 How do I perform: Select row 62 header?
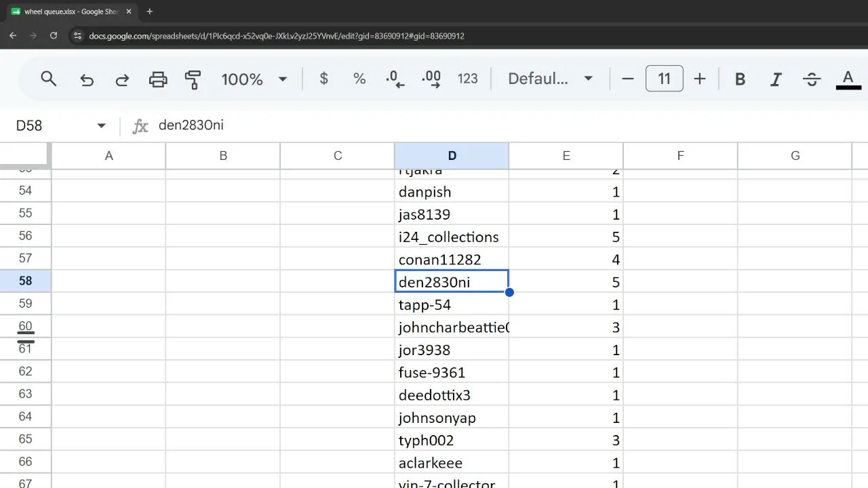(x=25, y=371)
